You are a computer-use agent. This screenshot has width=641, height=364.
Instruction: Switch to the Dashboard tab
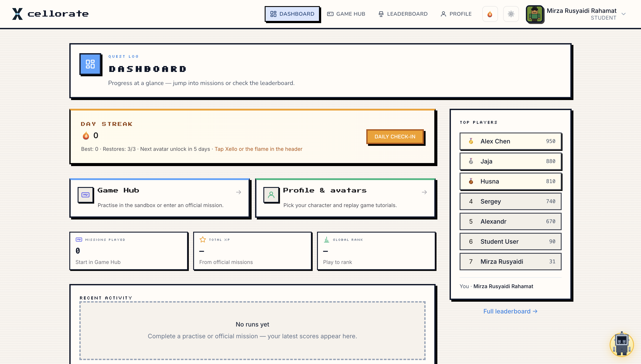292,14
